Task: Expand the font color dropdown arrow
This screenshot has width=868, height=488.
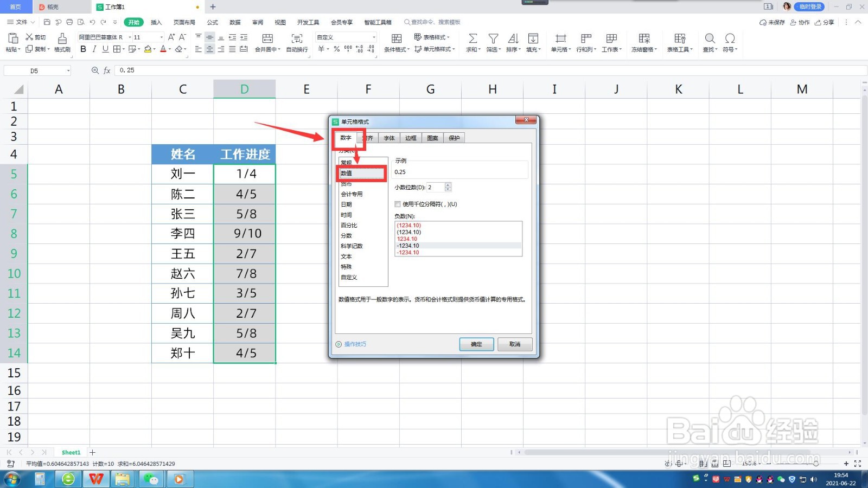Action: [x=170, y=49]
